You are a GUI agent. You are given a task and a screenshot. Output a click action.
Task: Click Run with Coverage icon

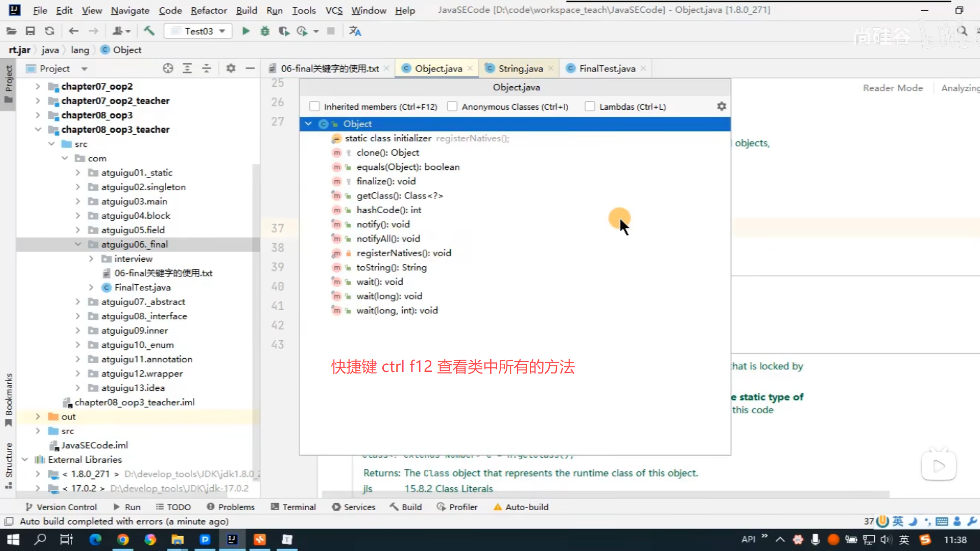[x=284, y=31]
